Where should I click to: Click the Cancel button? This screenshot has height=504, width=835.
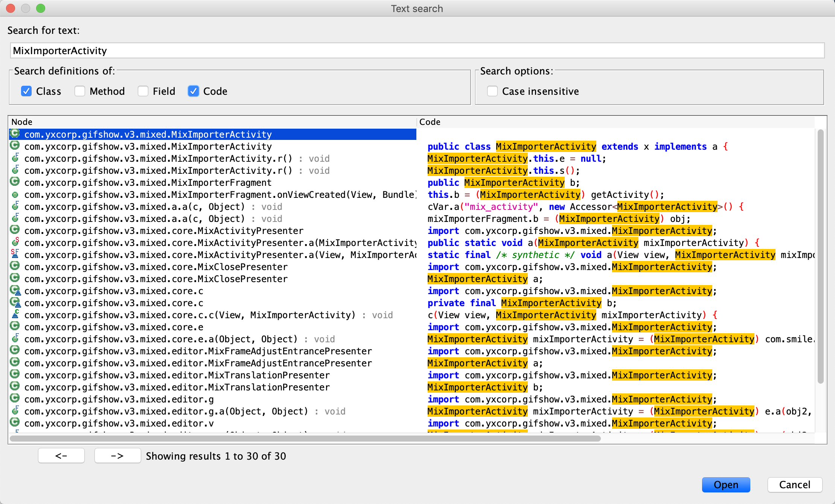click(x=794, y=484)
